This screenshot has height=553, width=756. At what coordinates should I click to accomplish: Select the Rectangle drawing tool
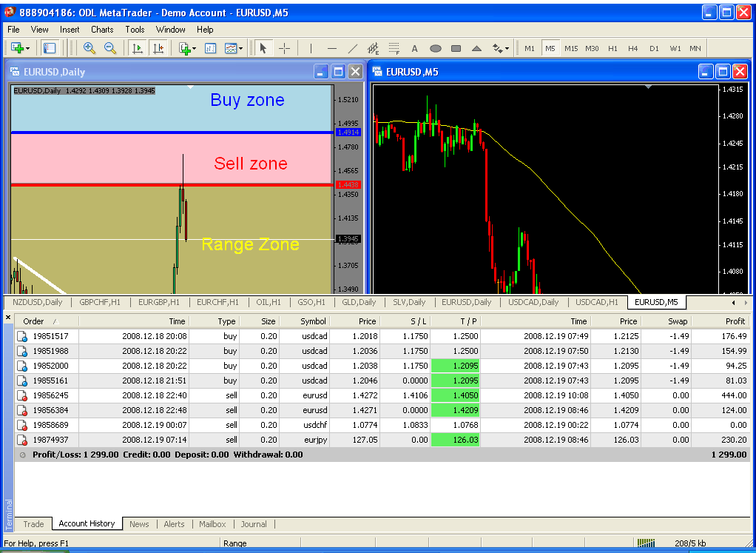click(456, 48)
